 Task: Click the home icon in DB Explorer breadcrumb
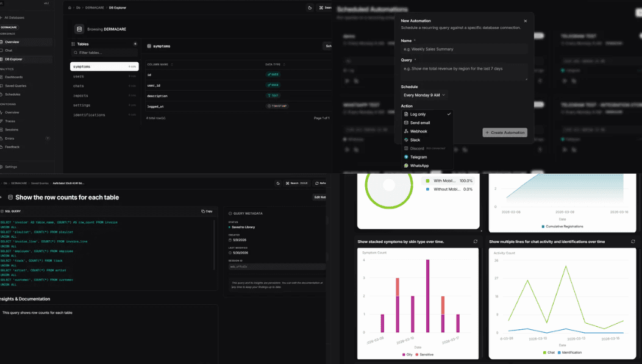(70, 7)
